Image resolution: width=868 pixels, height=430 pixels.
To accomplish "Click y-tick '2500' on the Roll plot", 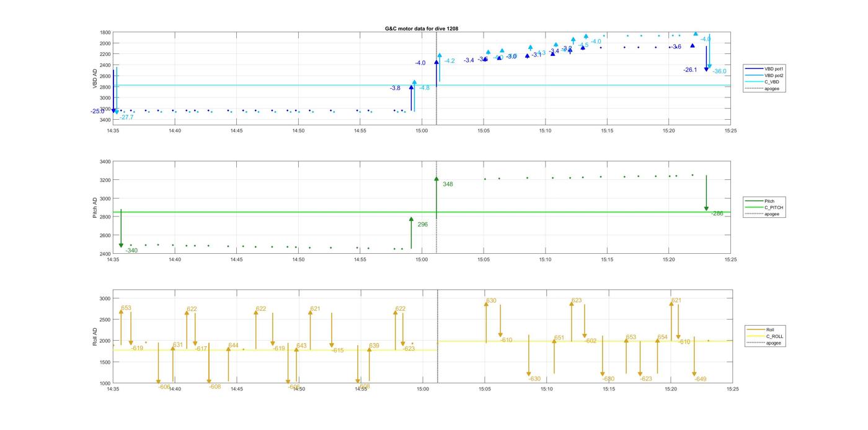I will [105, 320].
